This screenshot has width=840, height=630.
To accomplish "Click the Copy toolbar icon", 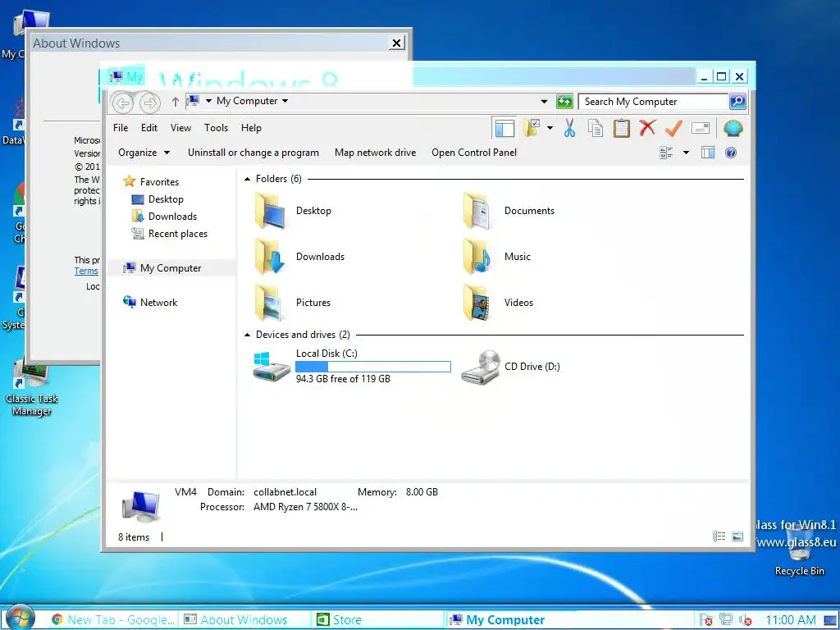I will click(596, 128).
